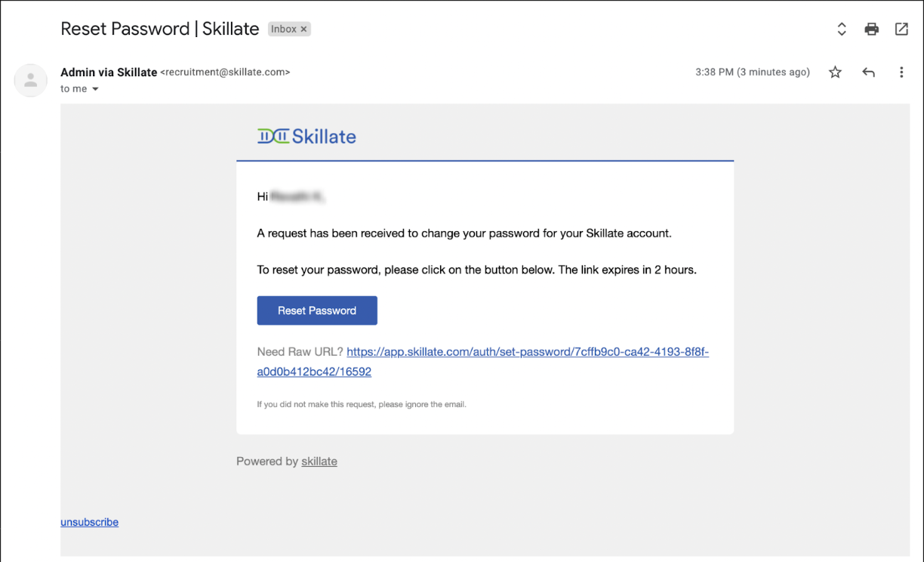Click the sender name 'Admin via Skillate'
This screenshot has height=562, width=924.
[109, 73]
